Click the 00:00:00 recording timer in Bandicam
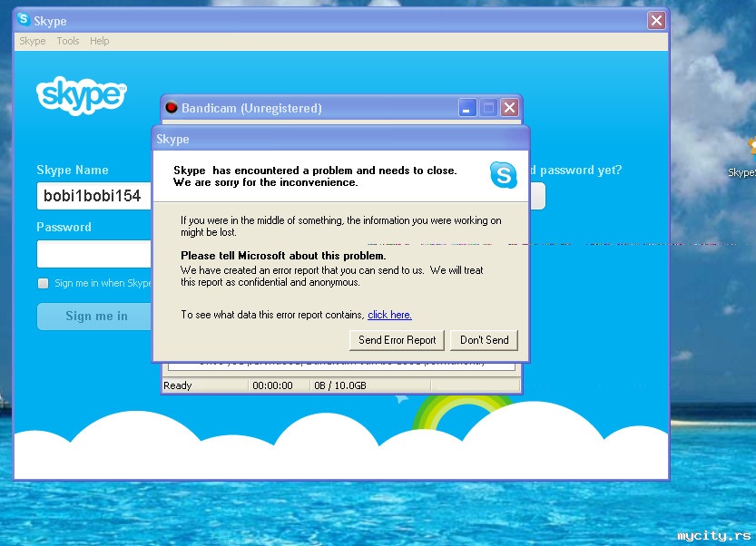 [272, 385]
